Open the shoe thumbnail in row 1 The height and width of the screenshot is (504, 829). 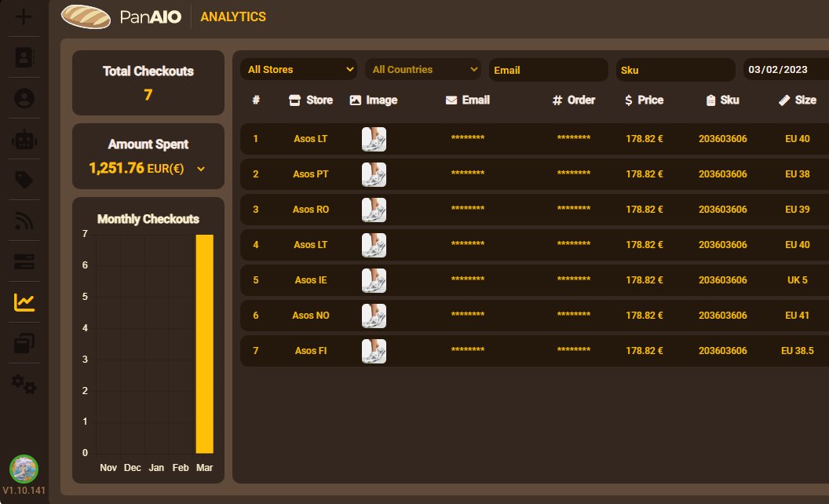(x=374, y=139)
